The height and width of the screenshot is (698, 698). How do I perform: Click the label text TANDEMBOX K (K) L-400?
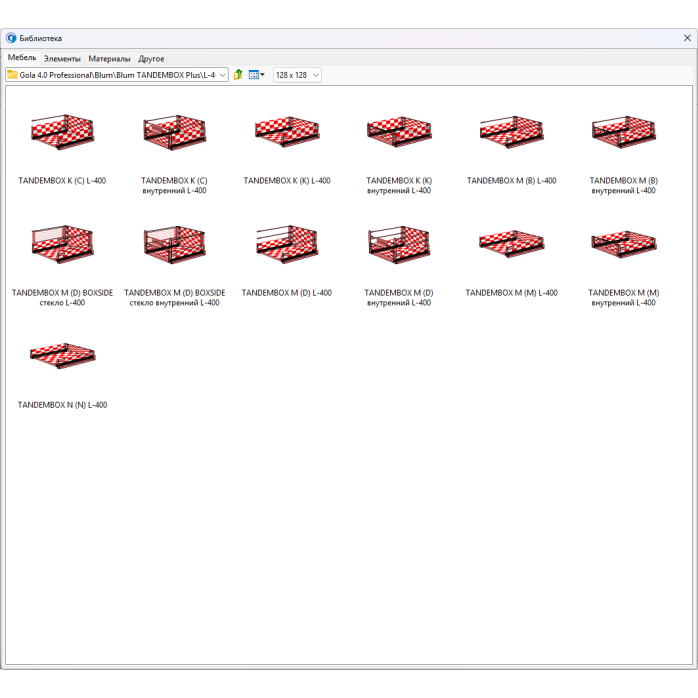(x=287, y=181)
